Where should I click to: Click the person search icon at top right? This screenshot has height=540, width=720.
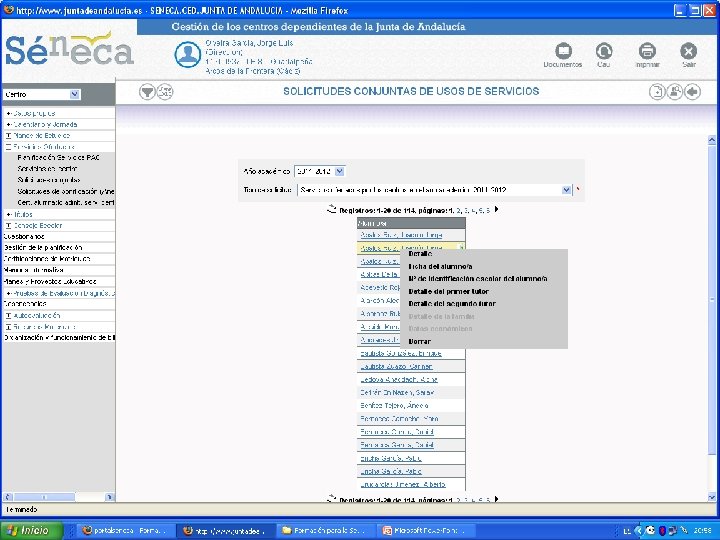pos(675,92)
